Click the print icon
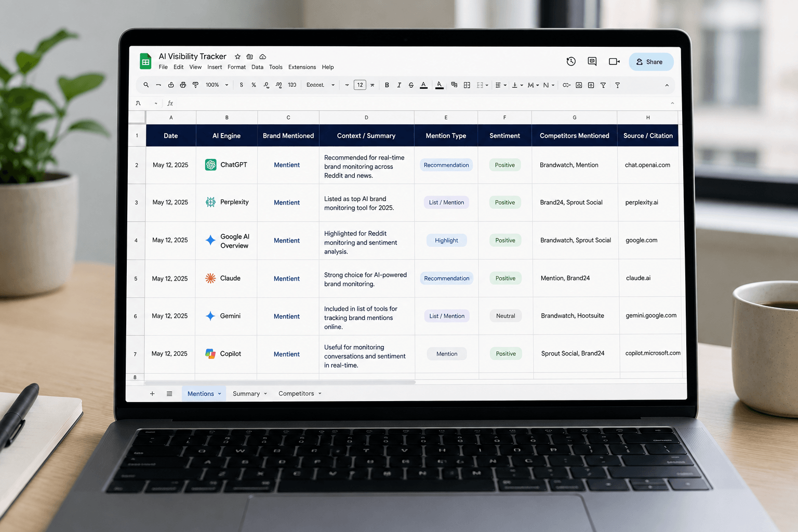This screenshot has width=798, height=532. [x=183, y=85]
